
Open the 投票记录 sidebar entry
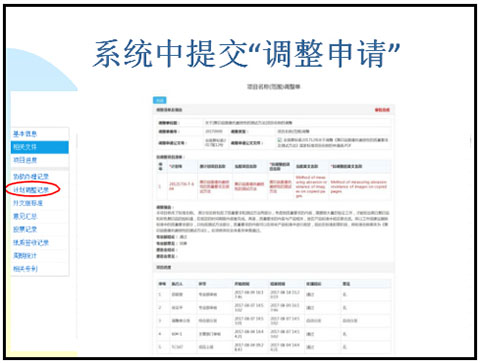[25, 229]
